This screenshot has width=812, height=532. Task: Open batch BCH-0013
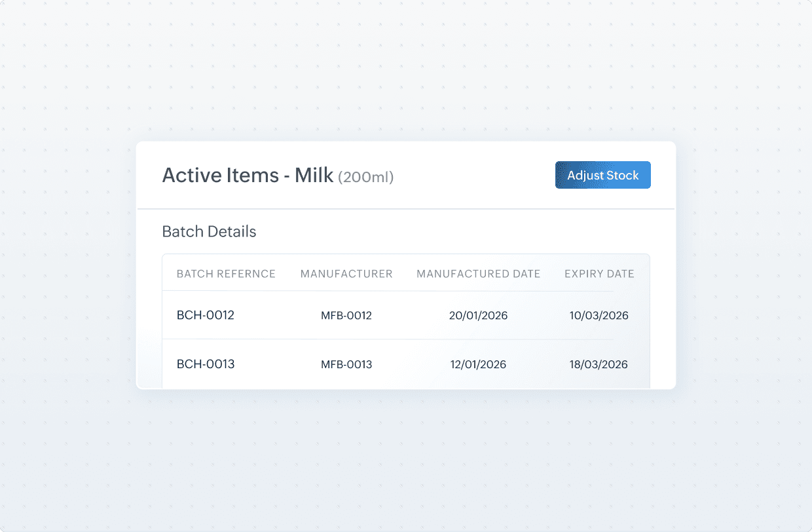[x=206, y=364]
